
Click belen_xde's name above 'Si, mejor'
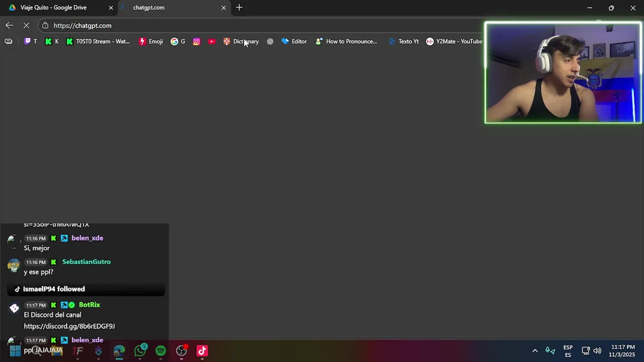tap(87, 238)
